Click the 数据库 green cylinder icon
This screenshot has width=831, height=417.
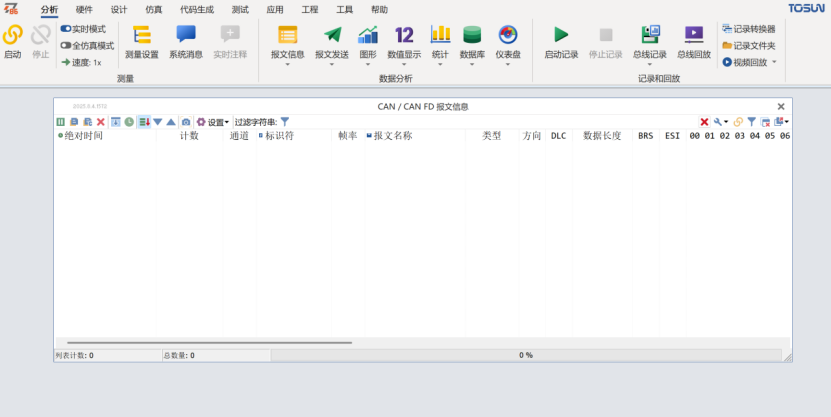(x=472, y=35)
